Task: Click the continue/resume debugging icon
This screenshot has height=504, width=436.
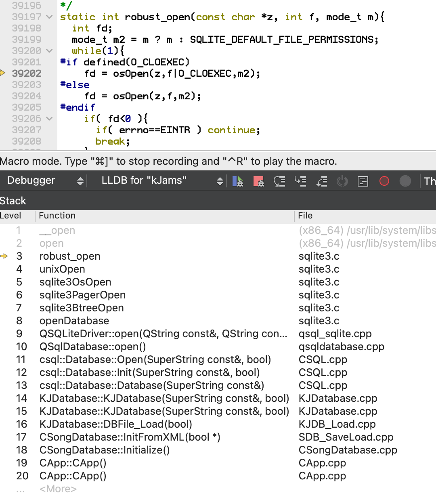Action: tap(238, 181)
